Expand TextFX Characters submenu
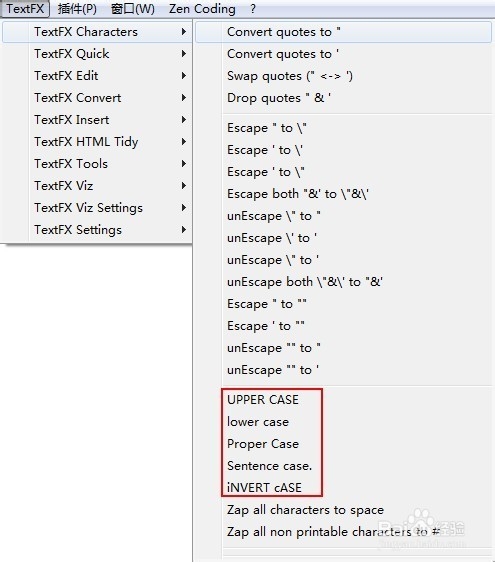This screenshot has width=495, height=562. pos(97,32)
